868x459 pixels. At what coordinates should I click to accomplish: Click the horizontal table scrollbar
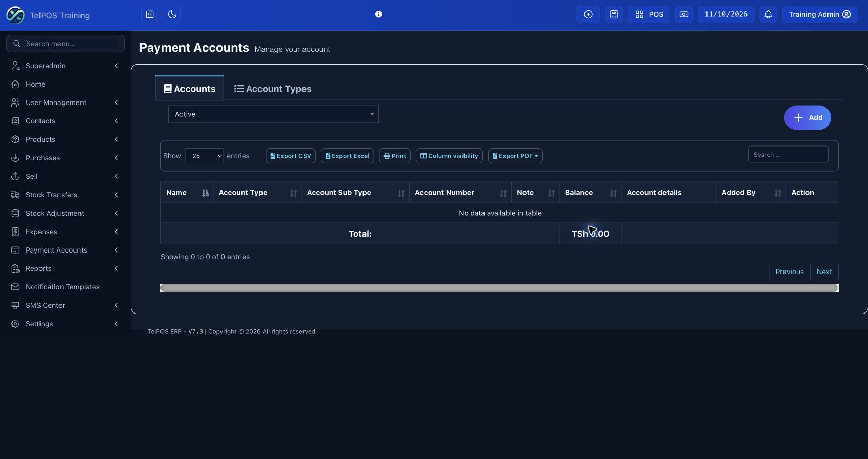(499, 288)
